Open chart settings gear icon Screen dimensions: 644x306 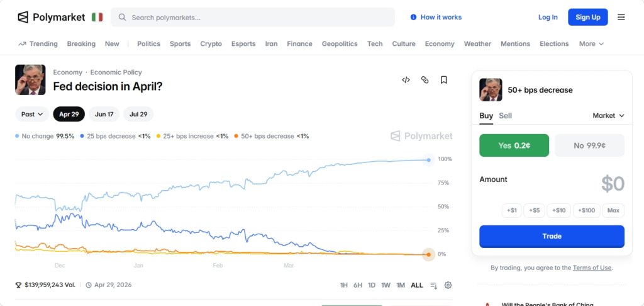(x=448, y=285)
